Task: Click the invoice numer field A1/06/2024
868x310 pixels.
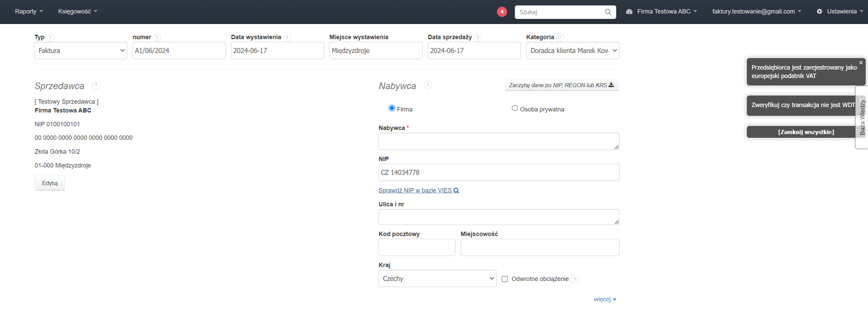Action: click(x=179, y=51)
